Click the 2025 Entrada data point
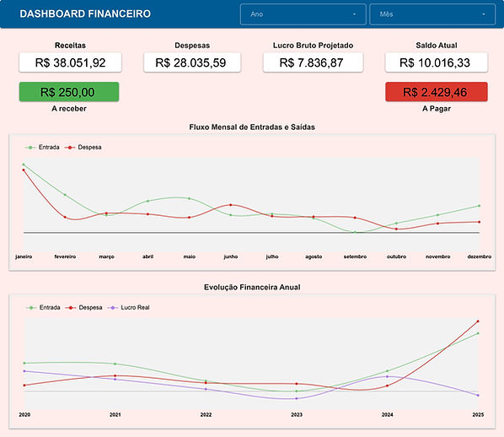 coord(478,333)
